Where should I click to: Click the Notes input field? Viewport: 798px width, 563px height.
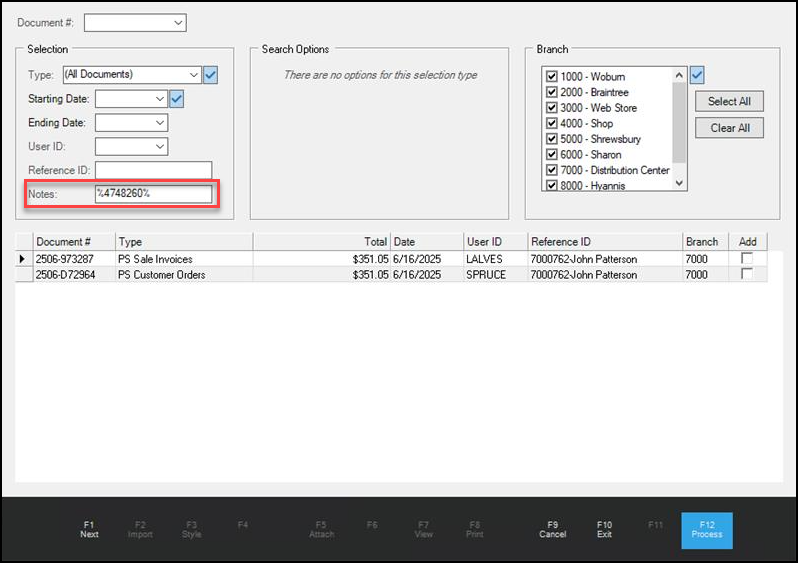[153, 193]
